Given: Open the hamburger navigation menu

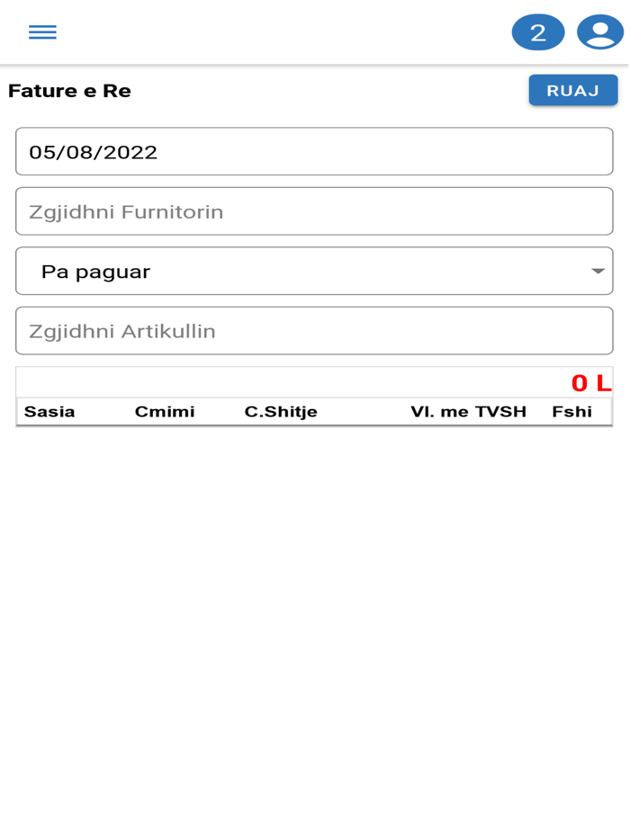Looking at the screenshot, I should [41, 31].
